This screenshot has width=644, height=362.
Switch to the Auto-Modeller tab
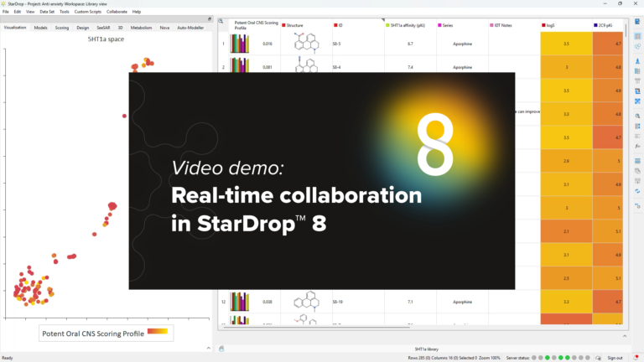(x=190, y=28)
